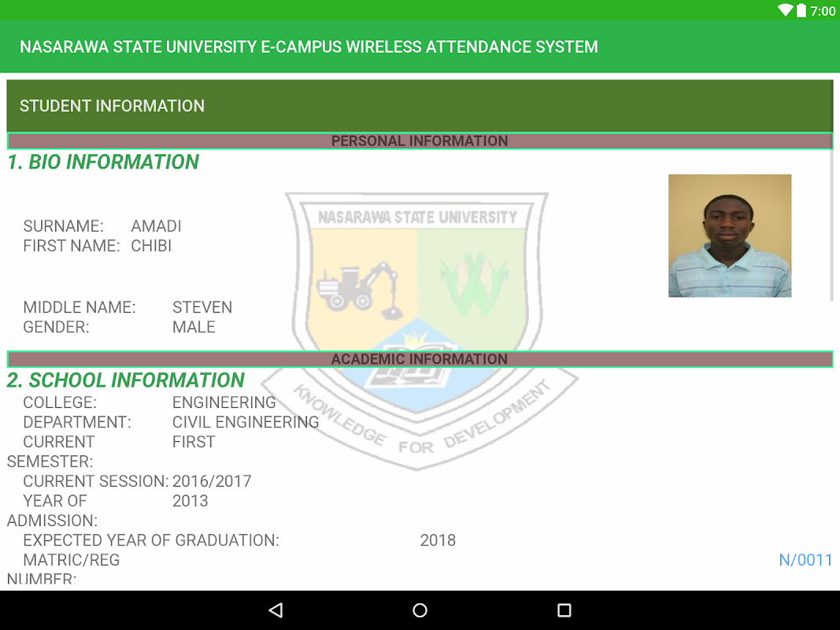Tap the surname value AMADI
This screenshot has height=630, width=840.
click(x=156, y=226)
